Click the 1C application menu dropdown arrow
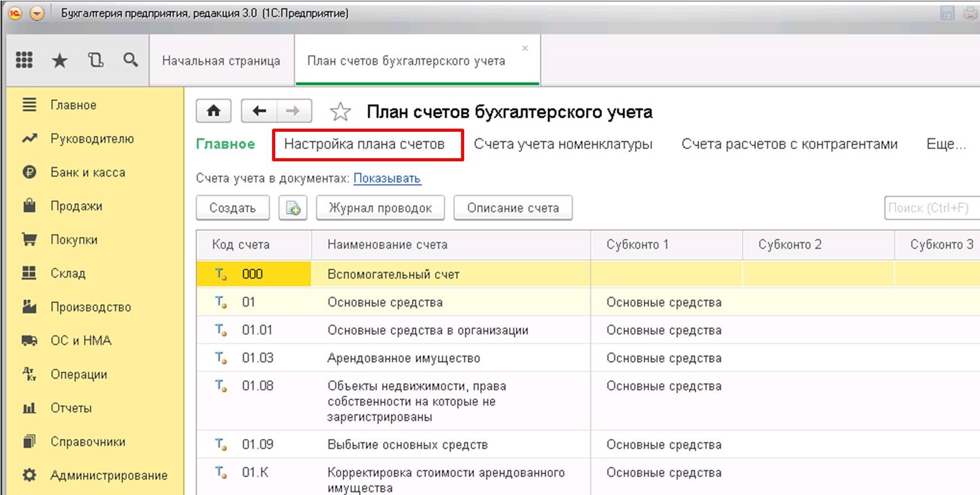 coord(37,13)
